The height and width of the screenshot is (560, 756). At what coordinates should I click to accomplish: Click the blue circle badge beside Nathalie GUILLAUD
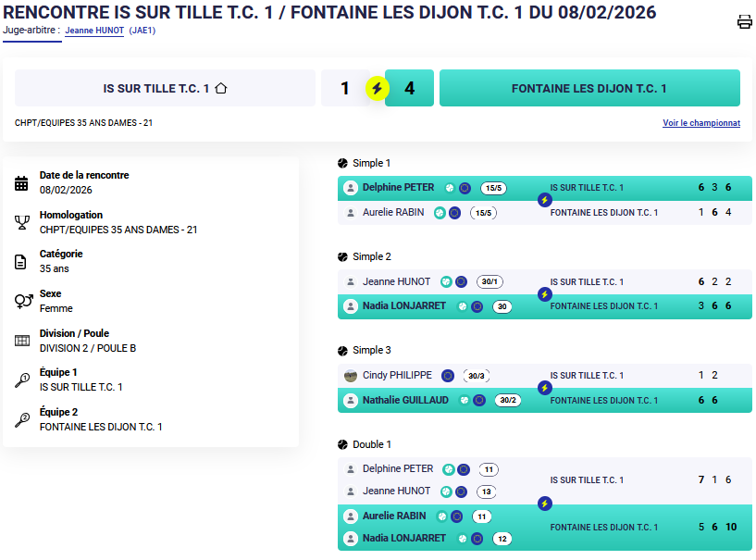coord(478,401)
